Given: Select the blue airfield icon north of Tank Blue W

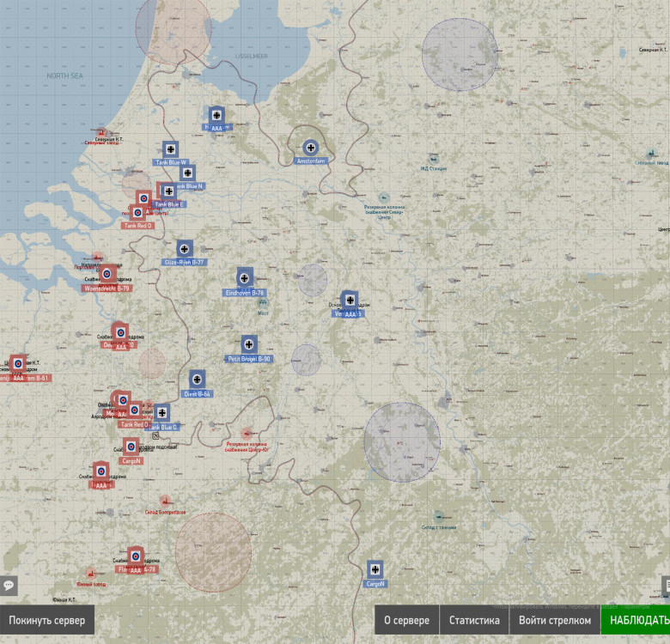Looking at the screenshot, I should pos(216,115).
